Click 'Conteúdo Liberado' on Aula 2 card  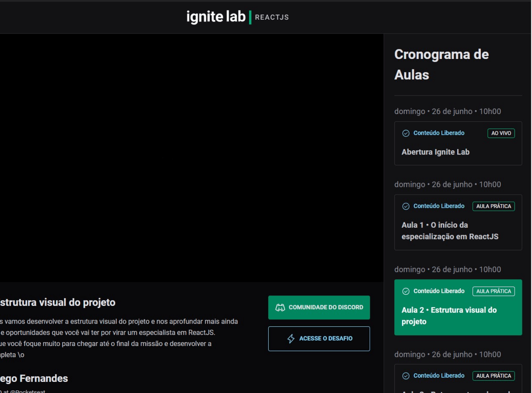(x=439, y=291)
